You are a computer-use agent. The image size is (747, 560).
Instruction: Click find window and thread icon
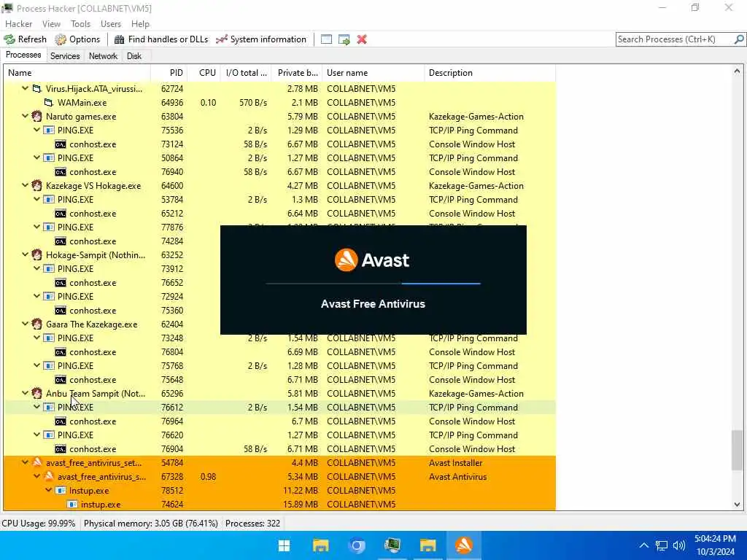pyautogui.click(x=344, y=39)
